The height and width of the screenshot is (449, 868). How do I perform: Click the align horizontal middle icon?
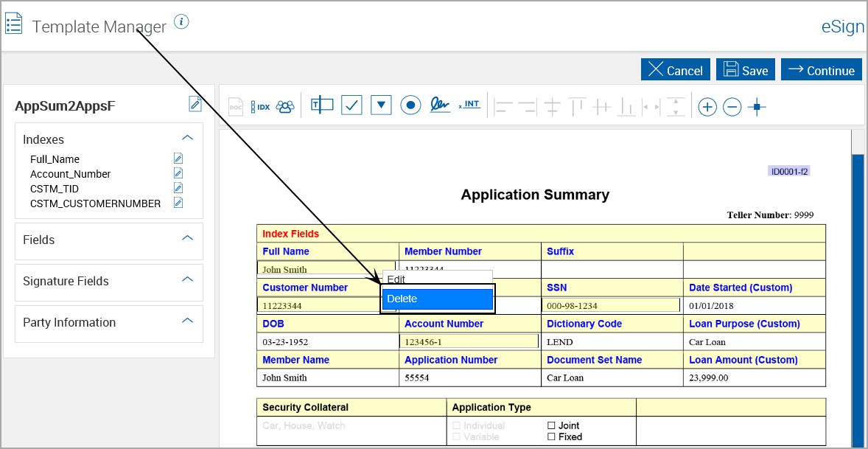(601, 105)
